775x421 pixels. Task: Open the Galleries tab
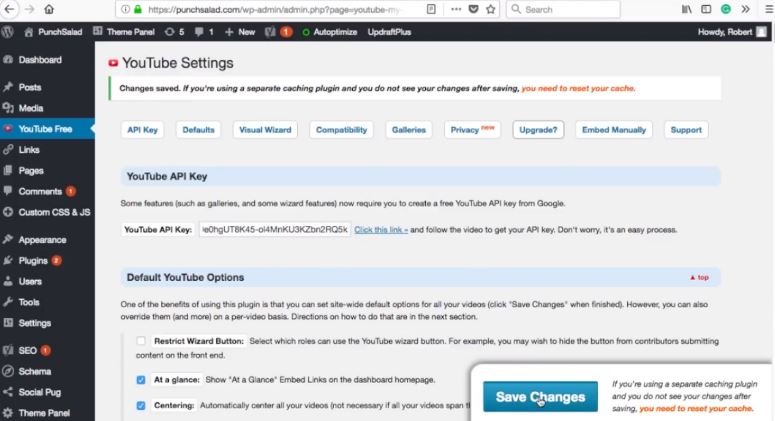(x=409, y=130)
